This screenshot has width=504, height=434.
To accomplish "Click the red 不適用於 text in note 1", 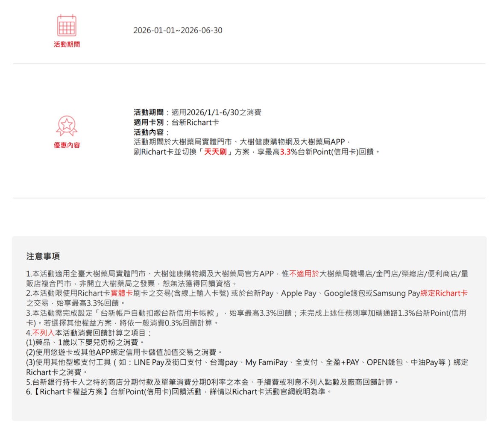I will coord(304,274).
